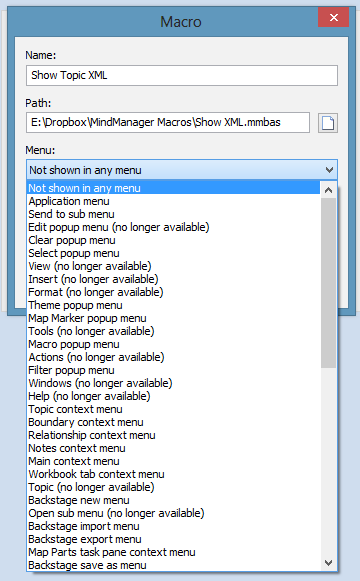Select 'Insert (no longer available)' entry
Viewport: 360px width, 581px height.
coord(173,279)
